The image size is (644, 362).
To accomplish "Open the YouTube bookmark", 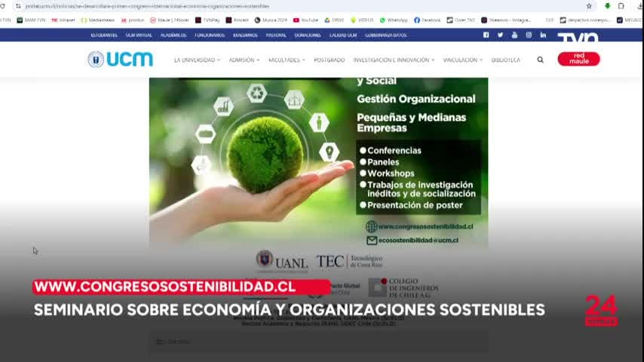I will tap(305, 20).
